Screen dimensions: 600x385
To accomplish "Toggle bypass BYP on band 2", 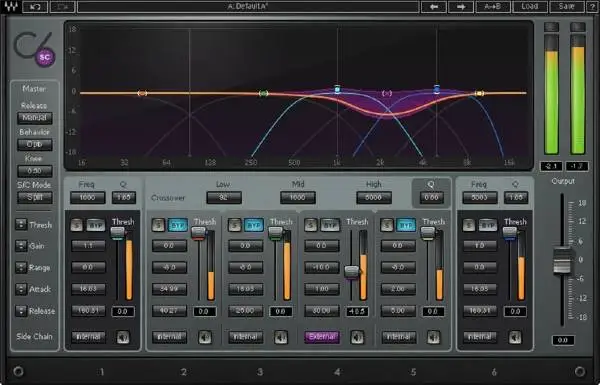I will click(178, 225).
